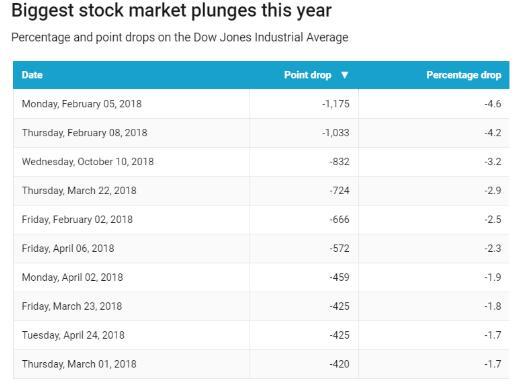The height and width of the screenshot is (388, 520).
Task: Click the Tuesday, April 24, 2018 date
Action: (x=73, y=335)
